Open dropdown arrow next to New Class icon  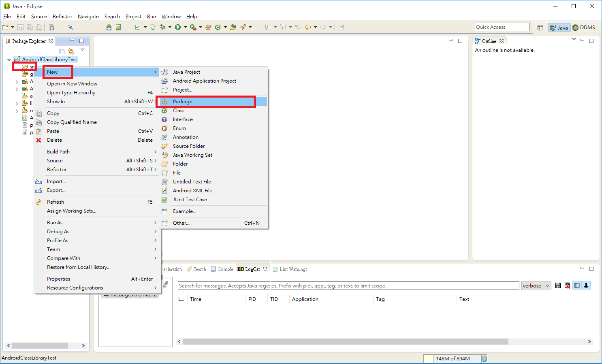pos(225,27)
